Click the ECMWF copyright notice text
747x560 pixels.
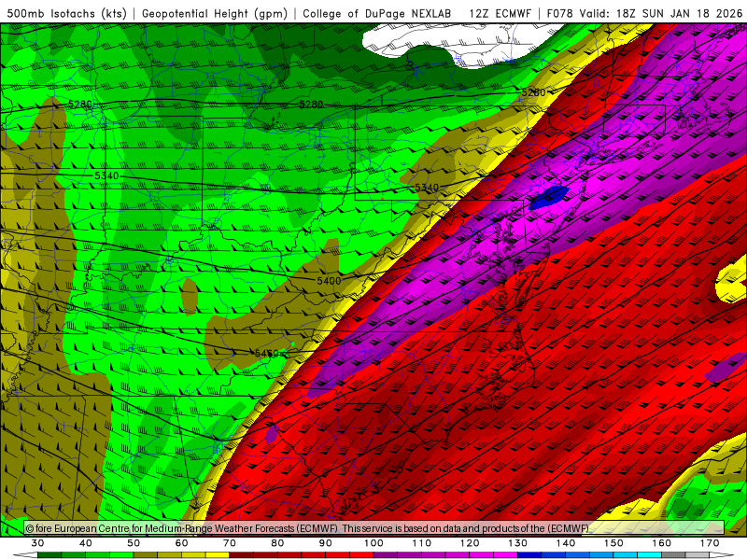(x=307, y=528)
